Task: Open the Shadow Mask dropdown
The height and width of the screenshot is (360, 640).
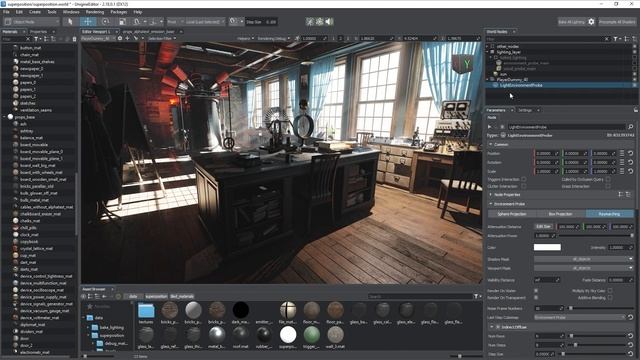Action: 583,259
